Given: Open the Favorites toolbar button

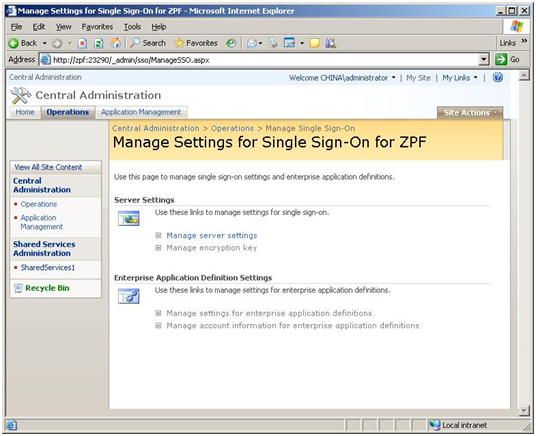Looking at the screenshot, I should pyautogui.click(x=196, y=43).
